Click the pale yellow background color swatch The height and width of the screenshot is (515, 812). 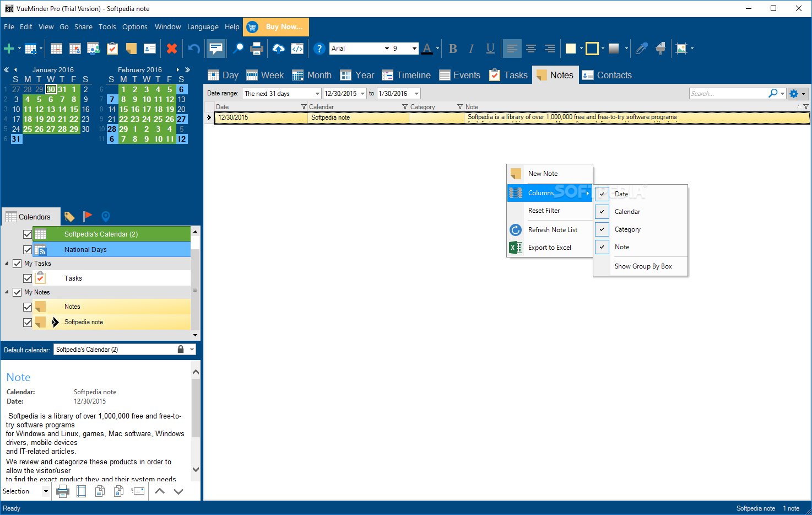[571, 49]
